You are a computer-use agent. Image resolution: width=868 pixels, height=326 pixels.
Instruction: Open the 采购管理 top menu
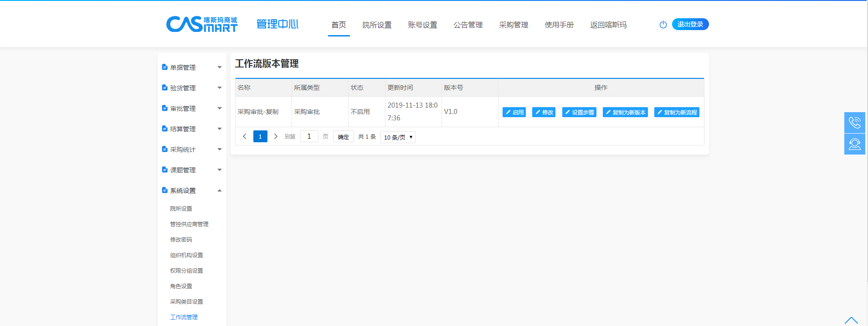514,25
